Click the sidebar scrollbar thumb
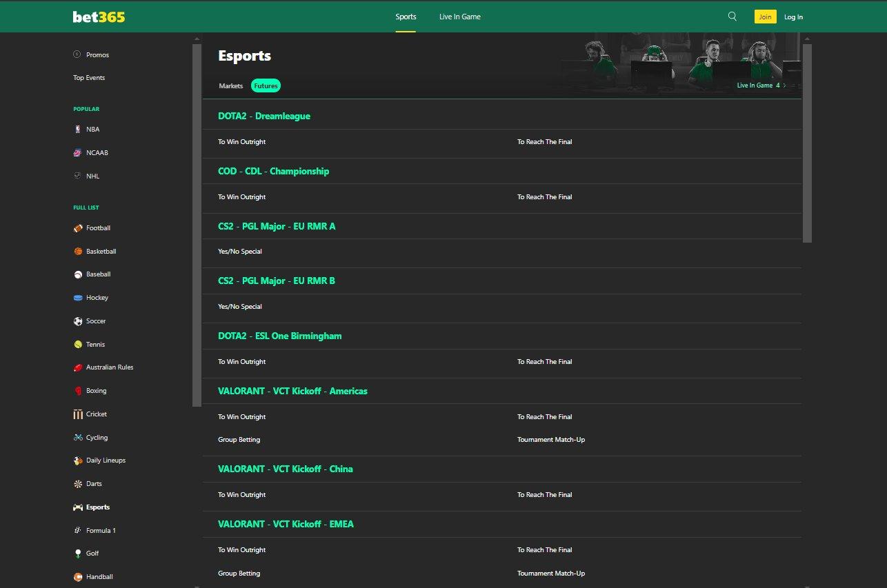 pyautogui.click(x=197, y=225)
